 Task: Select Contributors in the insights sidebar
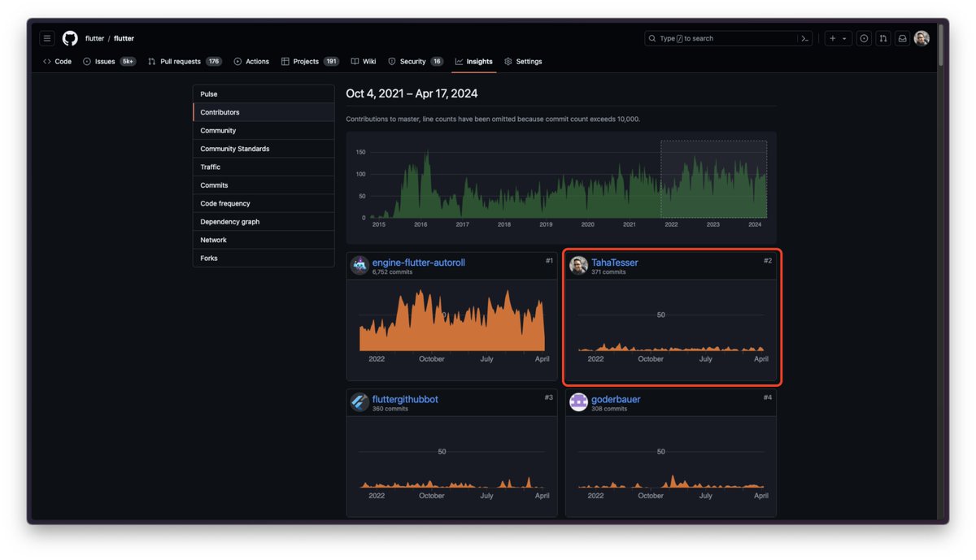point(264,112)
